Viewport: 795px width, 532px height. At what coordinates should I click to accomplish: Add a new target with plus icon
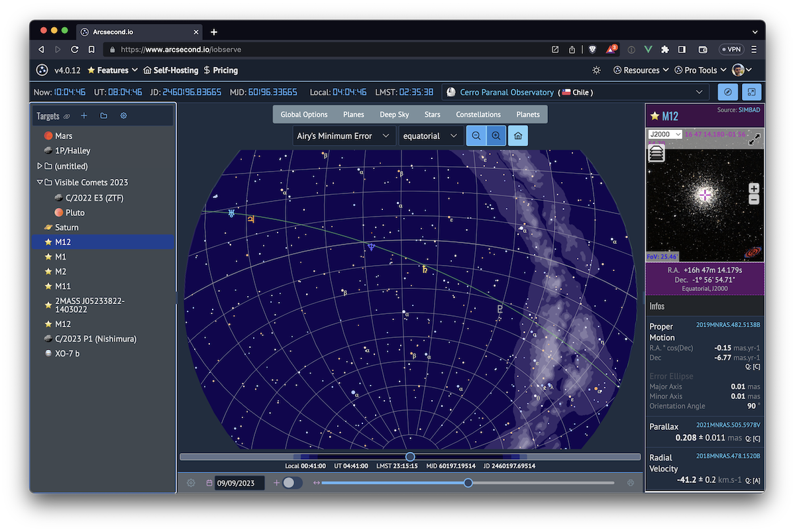(x=84, y=116)
